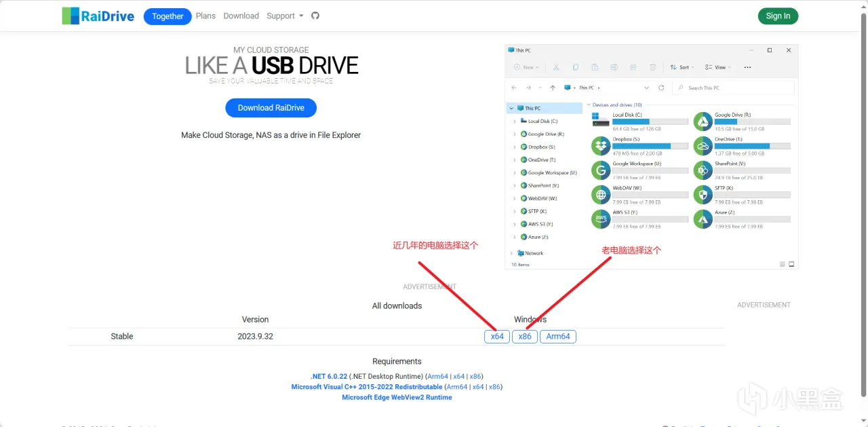The height and width of the screenshot is (427, 868).
Task: Click the WebDAV (W:) globe icon
Action: 601,195
